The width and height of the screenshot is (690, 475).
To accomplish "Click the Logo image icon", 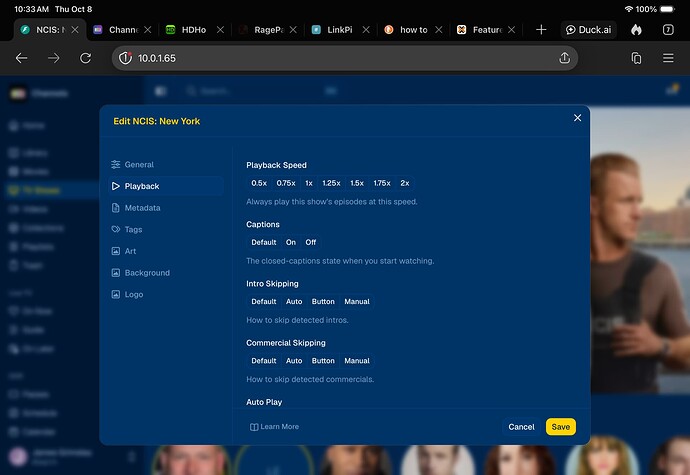I will pyautogui.click(x=116, y=295).
